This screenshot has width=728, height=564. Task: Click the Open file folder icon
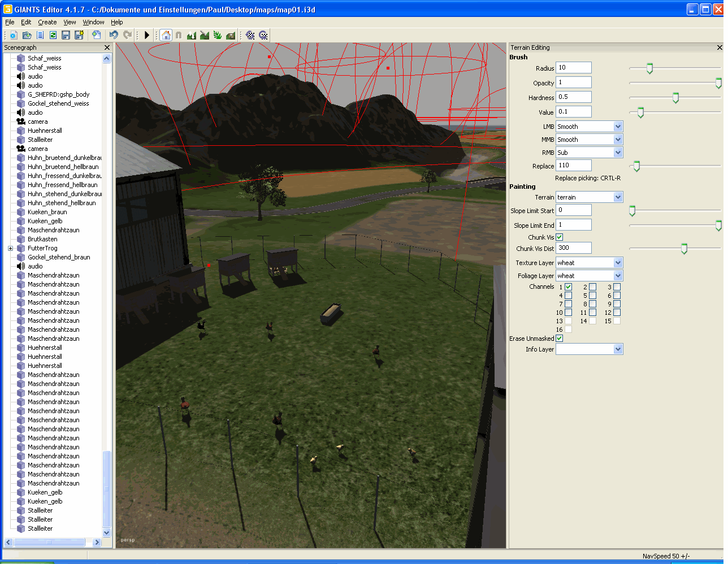(27, 35)
